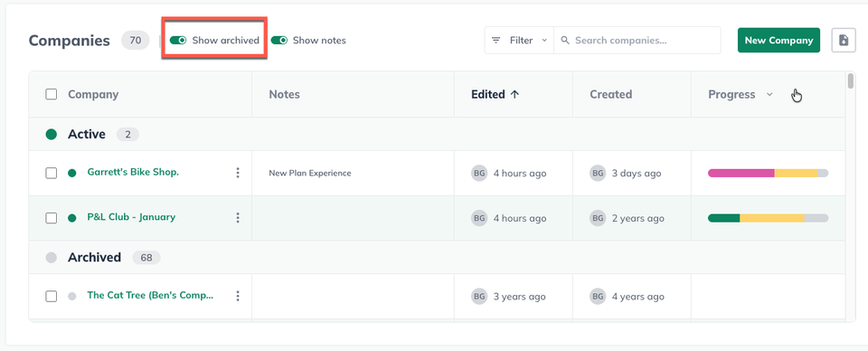Click BG avatar in Cat Tree Edited cell
This screenshot has height=351, width=868.
[x=479, y=296]
